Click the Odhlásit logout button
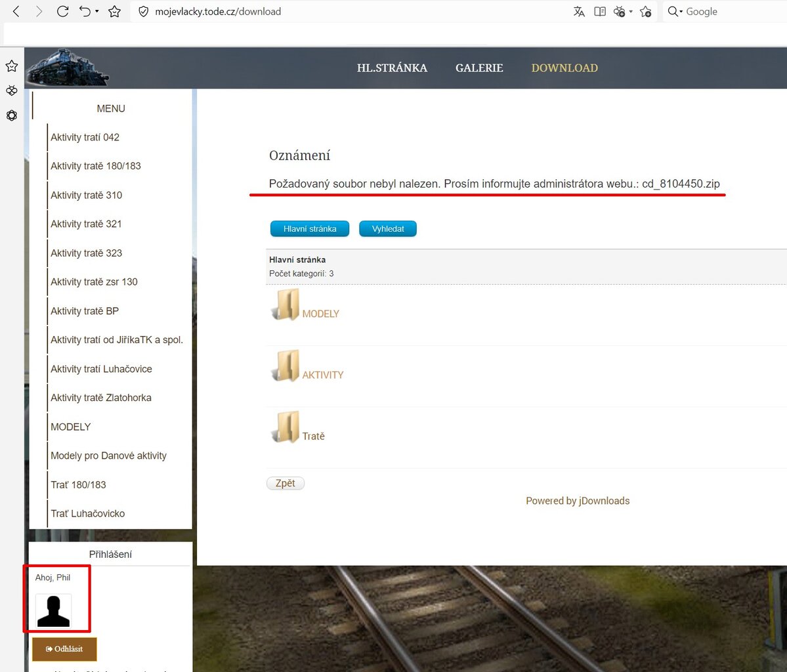Image resolution: width=787 pixels, height=672 pixels. pyautogui.click(x=64, y=649)
